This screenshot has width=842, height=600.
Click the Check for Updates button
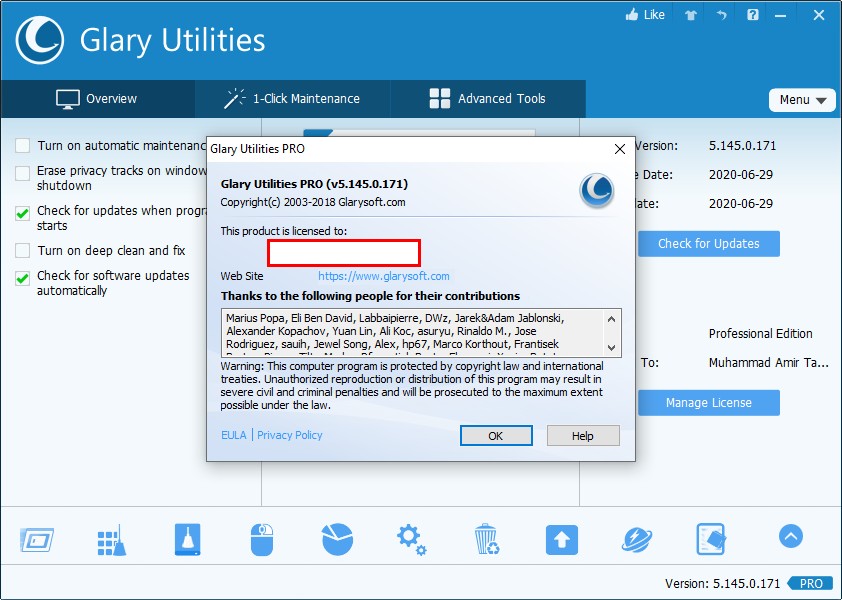709,244
